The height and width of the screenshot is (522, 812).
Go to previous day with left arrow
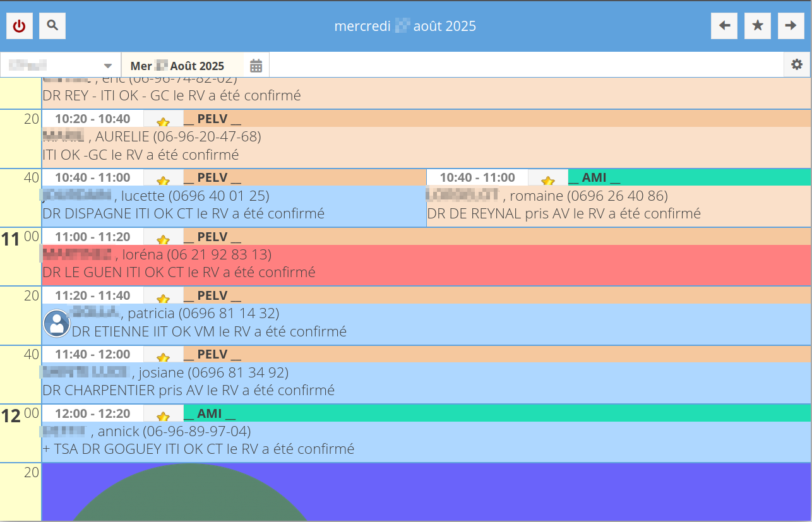(724, 26)
